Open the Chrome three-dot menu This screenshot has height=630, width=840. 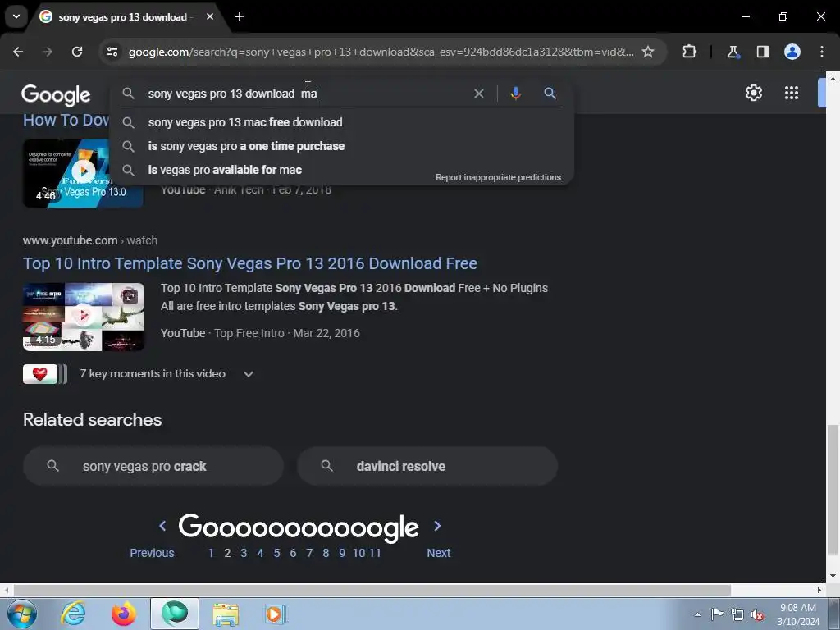tap(822, 52)
